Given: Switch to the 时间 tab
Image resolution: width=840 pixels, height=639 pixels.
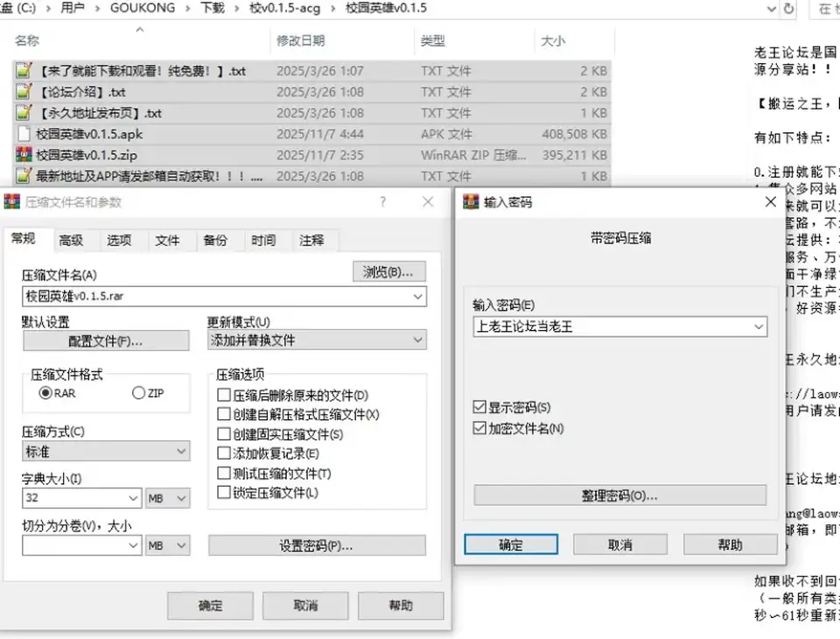Looking at the screenshot, I should pyautogui.click(x=263, y=240).
